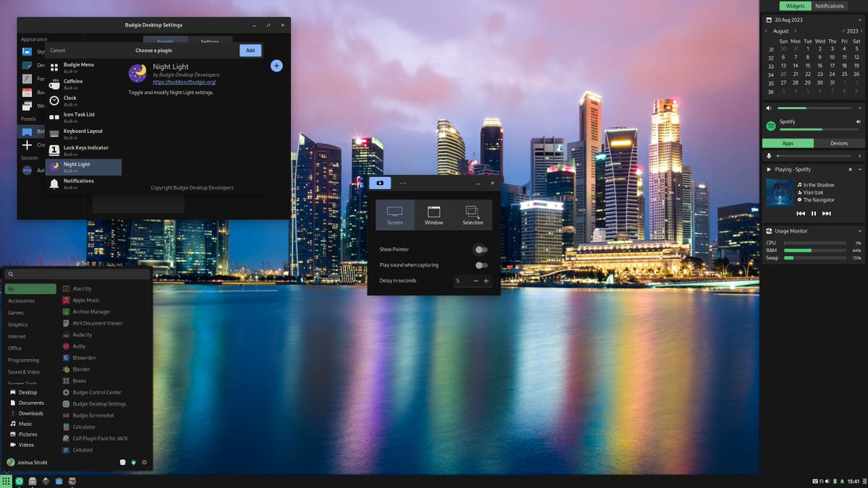Pause playback in the Spotify widget
The height and width of the screenshot is (488, 868).
pos(813,213)
